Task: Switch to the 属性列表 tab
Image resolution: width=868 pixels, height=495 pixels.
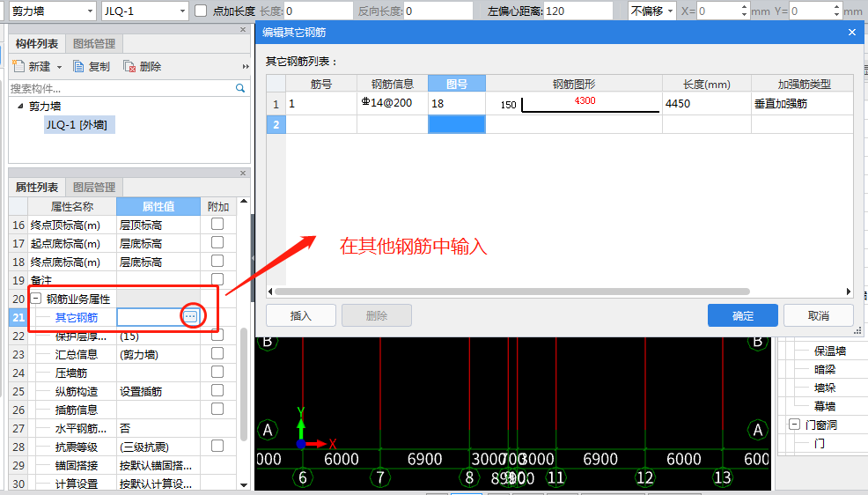Action: (x=37, y=187)
